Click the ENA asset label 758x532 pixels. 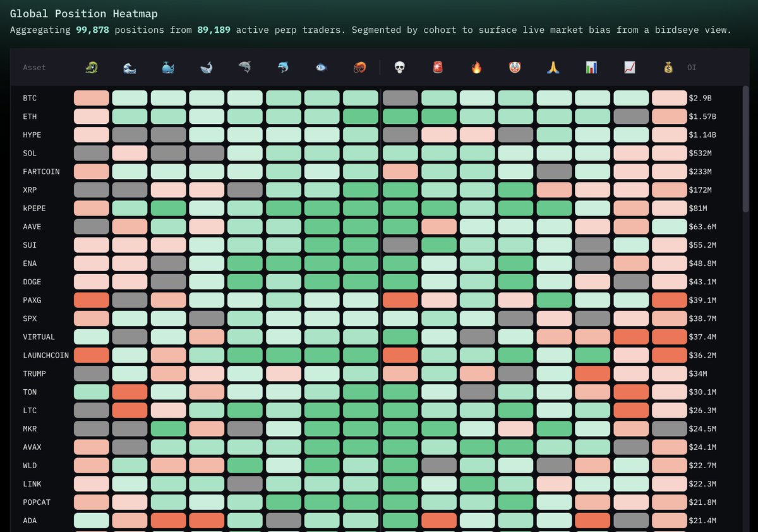(x=30, y=263)
